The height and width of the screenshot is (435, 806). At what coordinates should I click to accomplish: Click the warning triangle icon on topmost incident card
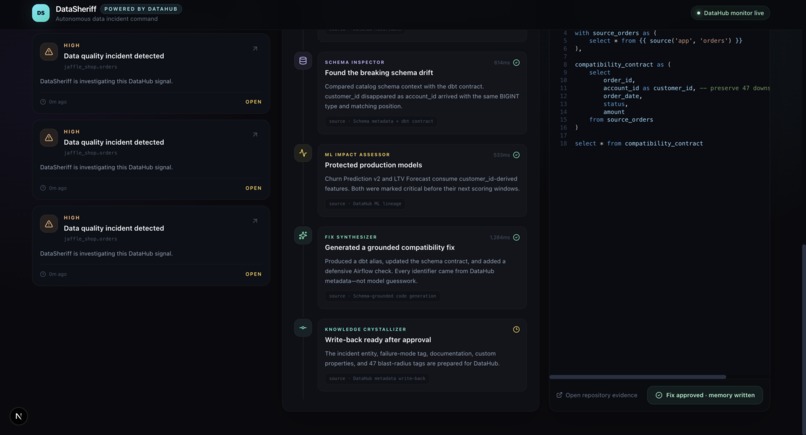click(49, 51)
